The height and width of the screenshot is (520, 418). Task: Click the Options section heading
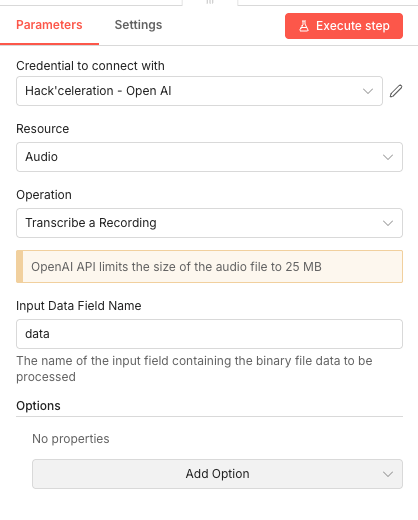pyautogui.click(x=38, y=406)
